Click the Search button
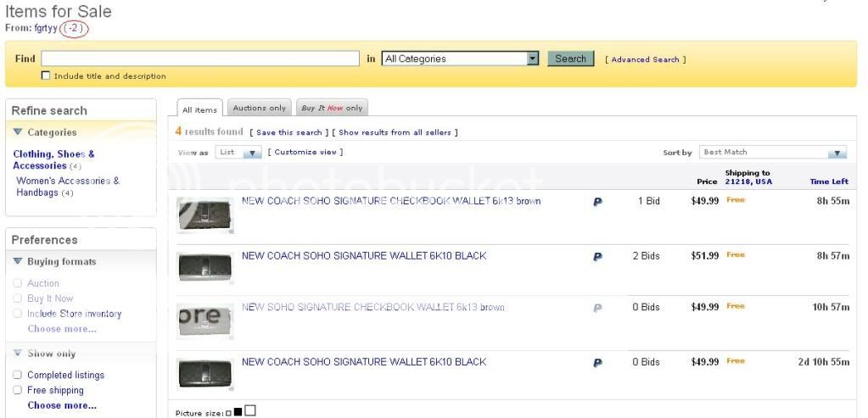The image size is (868, 418). point(571,59)
